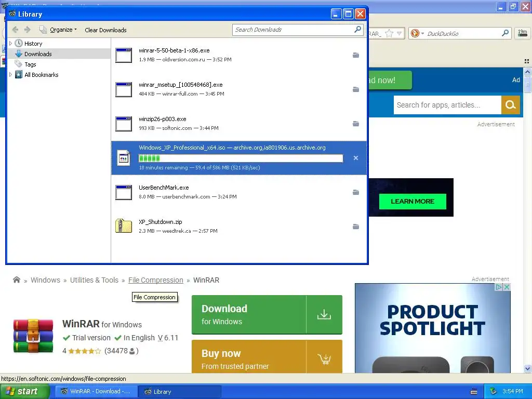The image size is (532, 399).
Task: Click the AdChoices icon on ad
Action: (x=499, y=287)
